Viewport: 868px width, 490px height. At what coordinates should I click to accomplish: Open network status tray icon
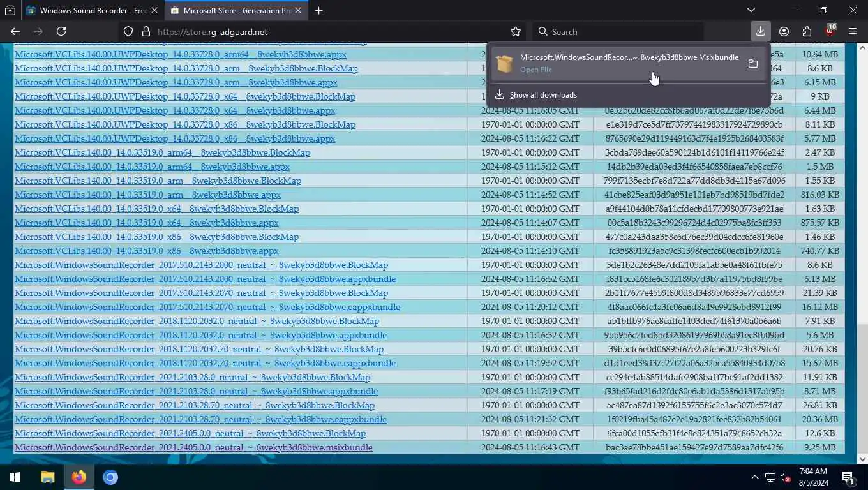[x=770, y=477]
